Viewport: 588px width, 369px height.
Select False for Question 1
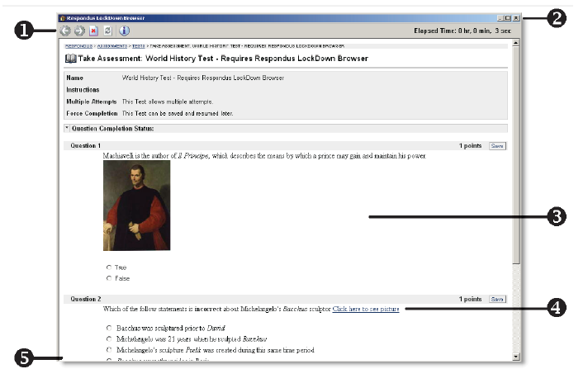tap(108, 278)
